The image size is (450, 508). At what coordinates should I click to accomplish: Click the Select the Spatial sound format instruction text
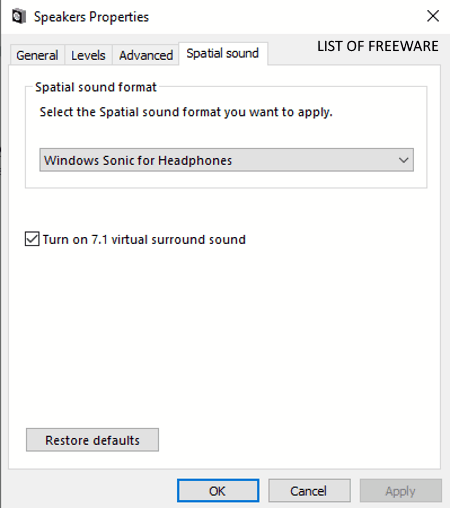click(186, 112)
